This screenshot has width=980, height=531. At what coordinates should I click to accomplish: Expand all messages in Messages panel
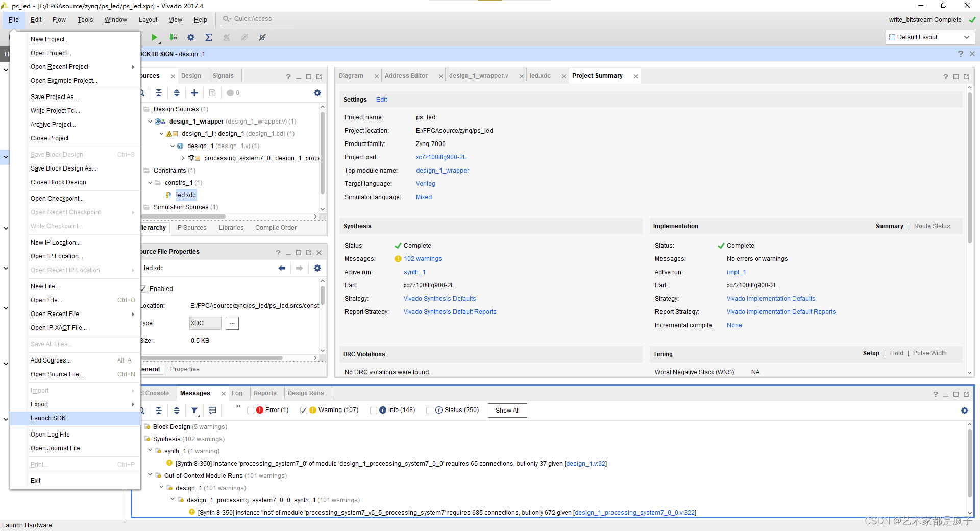coord(177,411)
